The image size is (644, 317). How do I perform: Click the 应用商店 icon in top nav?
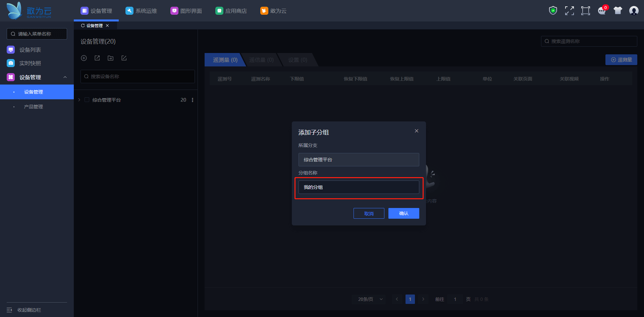point(219,11)
